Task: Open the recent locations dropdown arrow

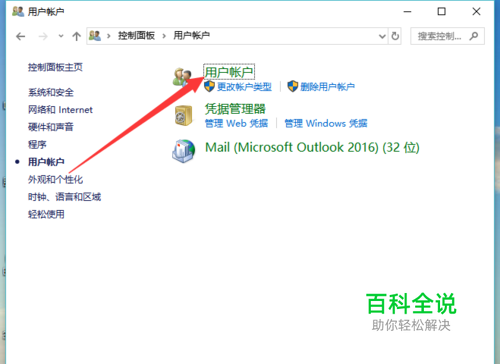Action: point(61,36)
